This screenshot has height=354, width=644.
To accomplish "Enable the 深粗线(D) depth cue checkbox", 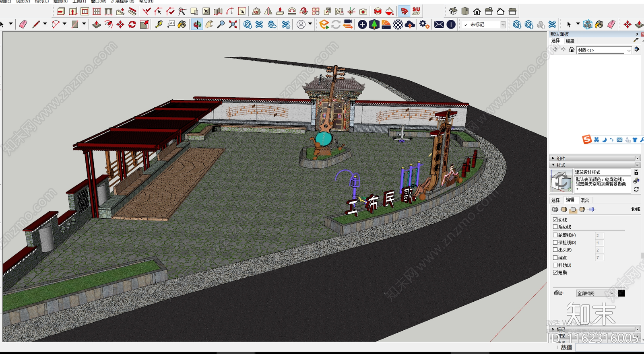I will tap(555, 243).
